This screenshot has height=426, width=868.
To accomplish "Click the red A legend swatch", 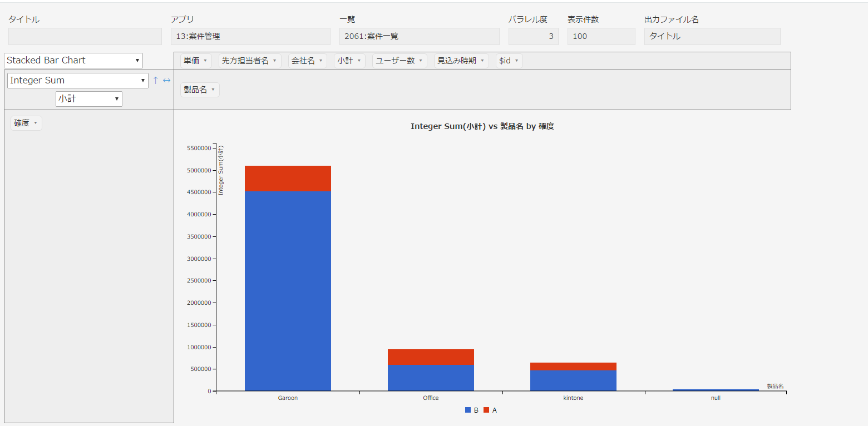I will coord(486,410).
